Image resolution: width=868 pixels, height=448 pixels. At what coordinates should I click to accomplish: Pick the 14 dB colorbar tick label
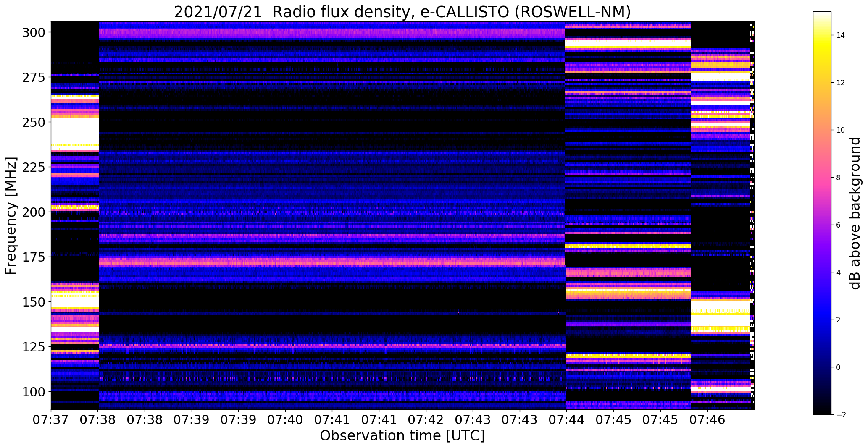[841, 35]
